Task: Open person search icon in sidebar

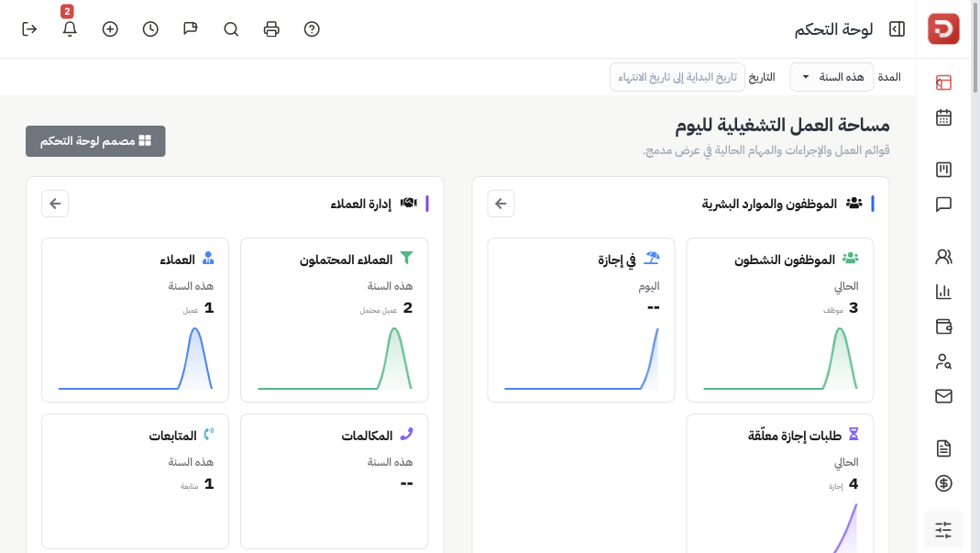Action: [943, 361]
